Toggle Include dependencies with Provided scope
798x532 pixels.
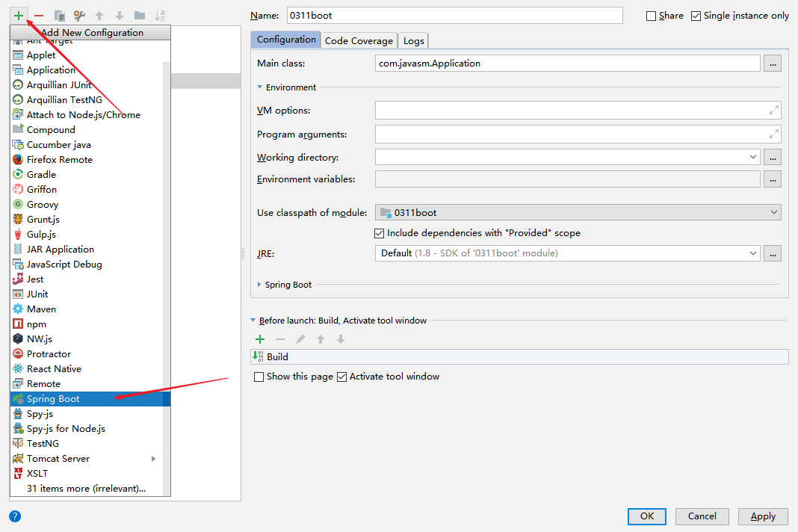pyautogui.click(x=379, y=233)
